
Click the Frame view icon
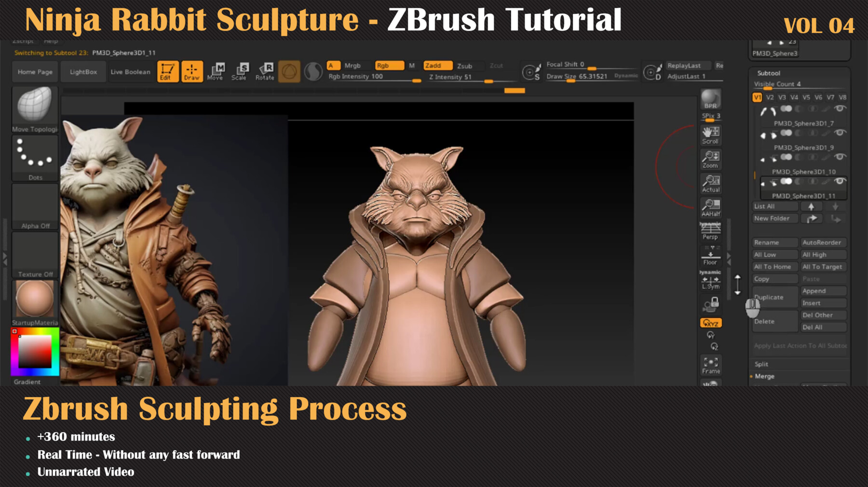711,365
